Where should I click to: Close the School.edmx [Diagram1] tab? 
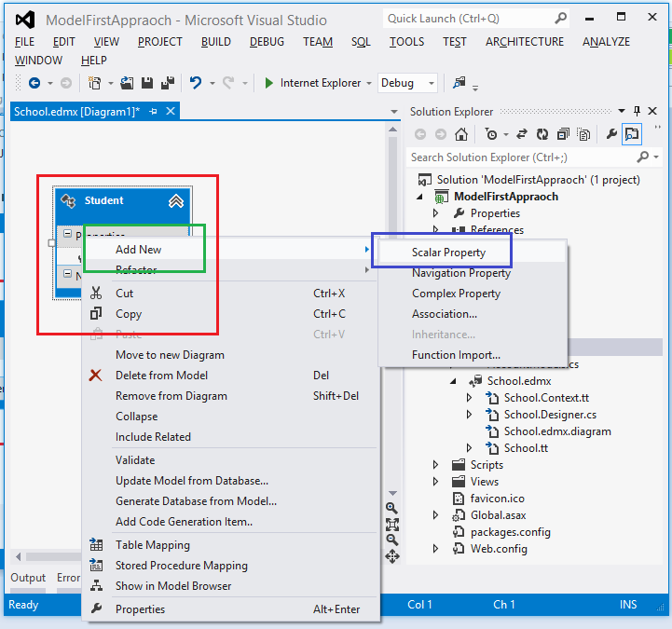click(x=171, y=112)
